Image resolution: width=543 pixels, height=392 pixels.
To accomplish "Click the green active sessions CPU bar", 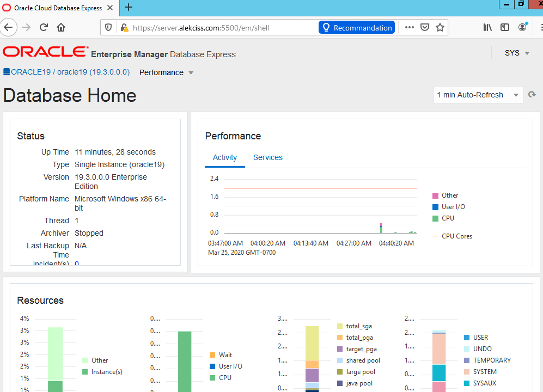I will pos(185,362).
